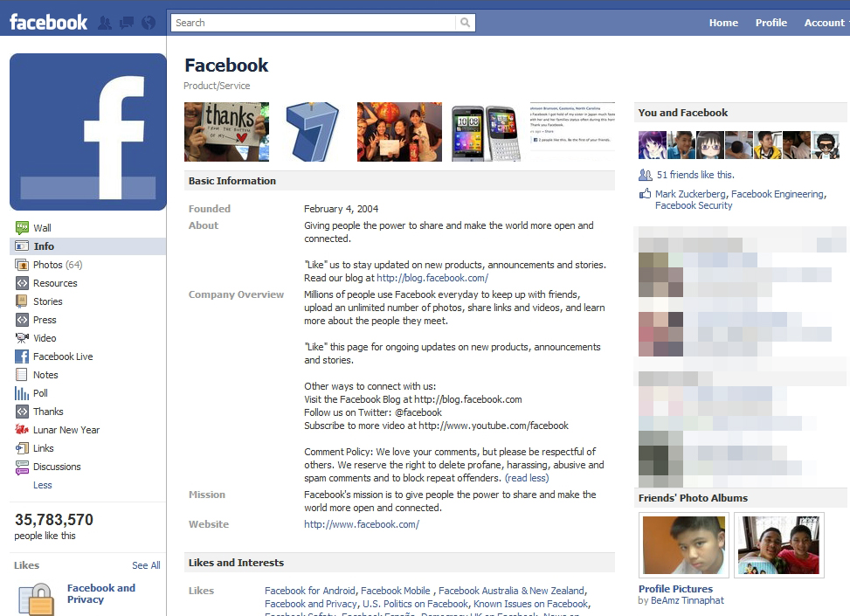Open the Account menu
The height and width of the screenshot is (616, 850).
click(825, 23)
